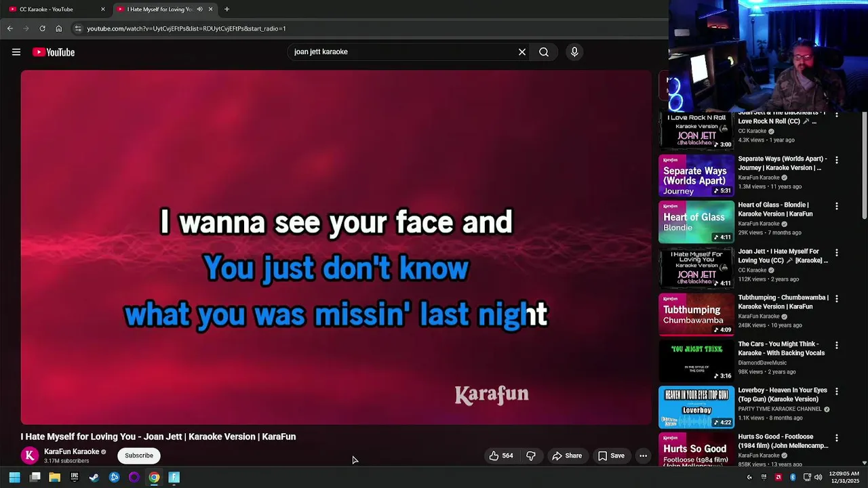868x488 pixels.
Task: Open options menu for Heart of Glass video
Action: (836, 206)
